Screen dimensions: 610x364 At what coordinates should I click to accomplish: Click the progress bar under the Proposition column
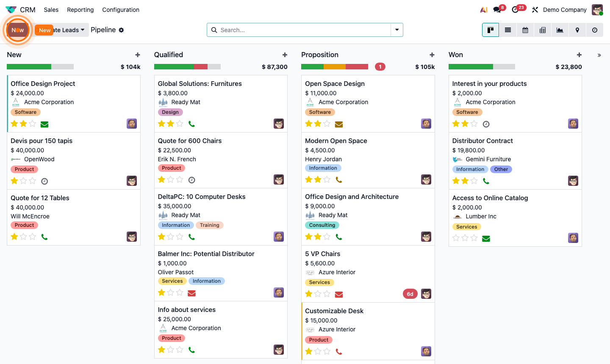(334, 66)
